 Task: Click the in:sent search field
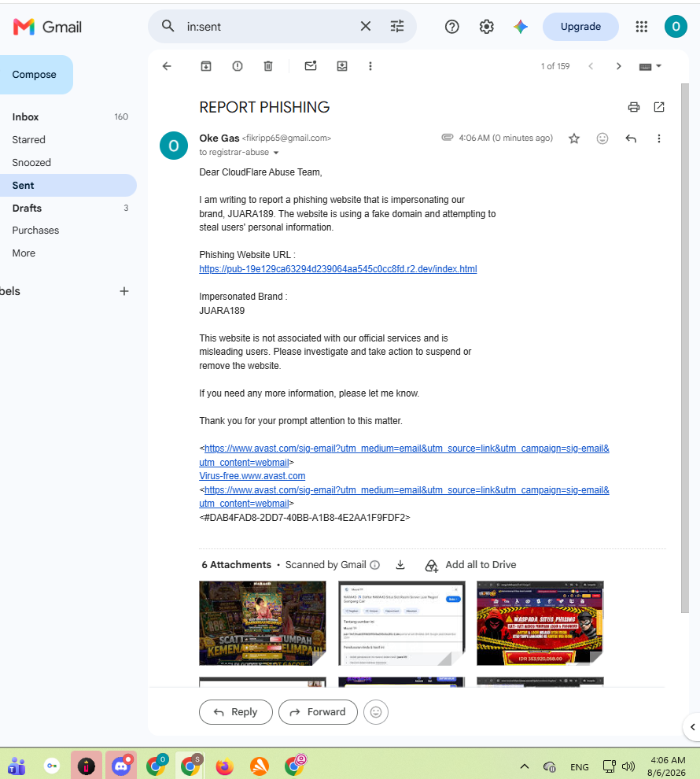(x=268, y=27)
